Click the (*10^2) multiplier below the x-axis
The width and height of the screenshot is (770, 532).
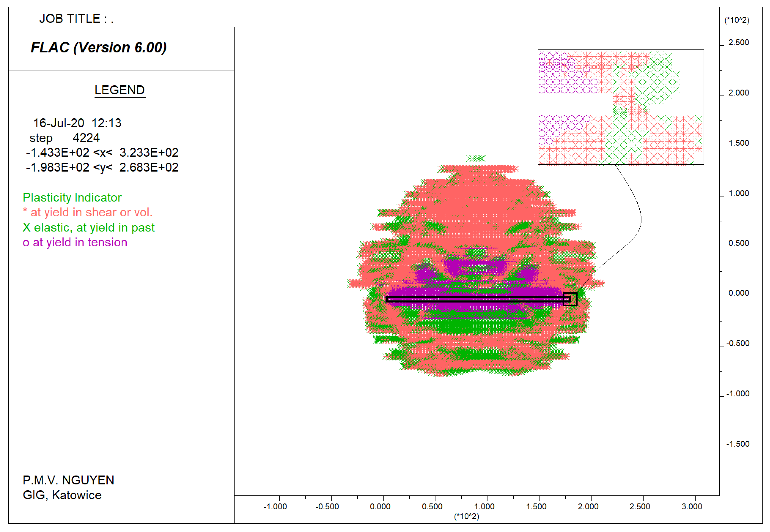pos(467,517)
